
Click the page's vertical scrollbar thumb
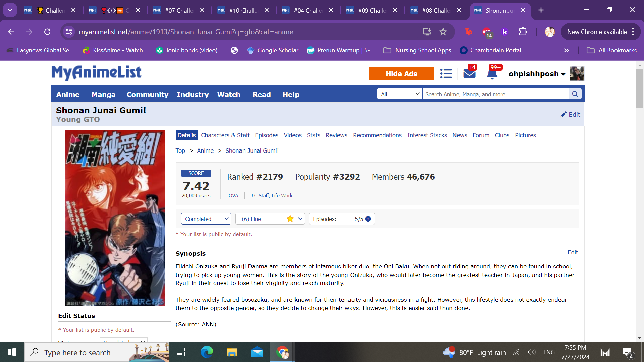pyautogui.click(x=640, y=89)
